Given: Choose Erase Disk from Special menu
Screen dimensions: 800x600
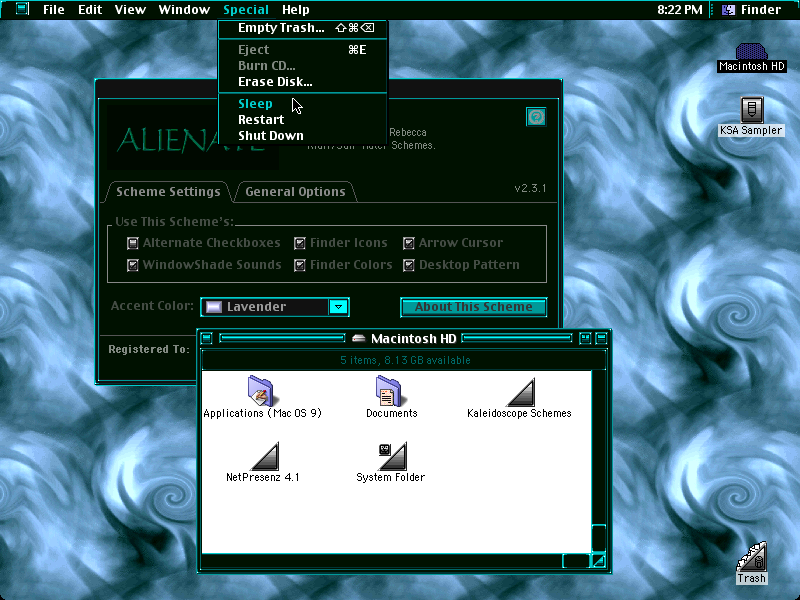Looking at the screenshot, I should point(303,82).
